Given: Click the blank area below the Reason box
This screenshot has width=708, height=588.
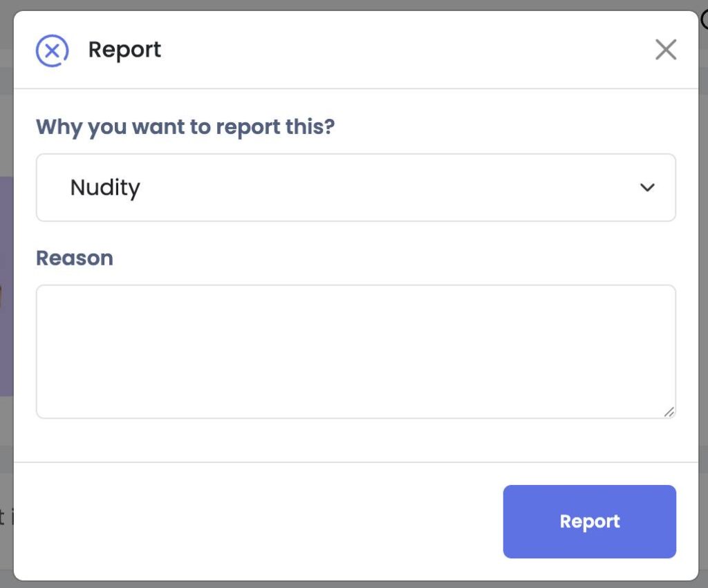Looking at the screenshot, I should (355, 440).
